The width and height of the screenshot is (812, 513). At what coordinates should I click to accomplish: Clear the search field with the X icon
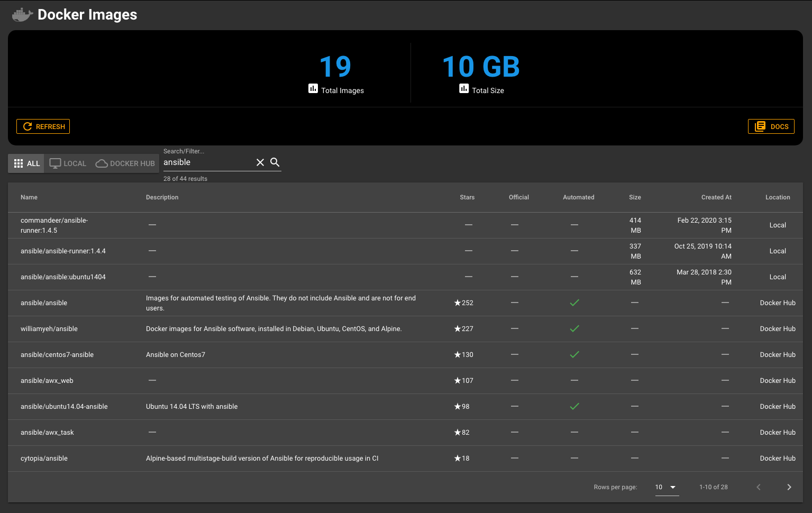[260, 162]
